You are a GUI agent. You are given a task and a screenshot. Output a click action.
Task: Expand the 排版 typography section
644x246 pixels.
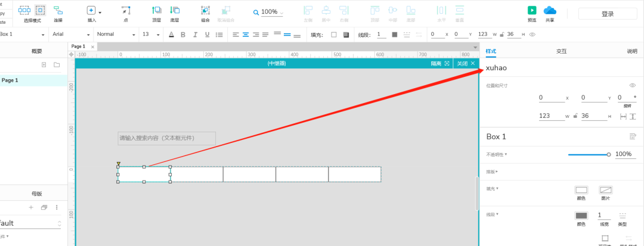492,172
